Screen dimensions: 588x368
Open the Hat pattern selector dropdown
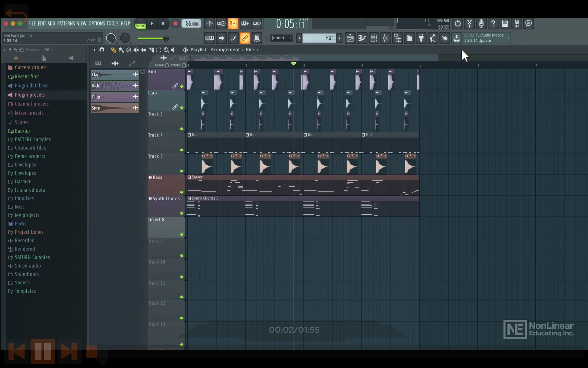(319, 38)
